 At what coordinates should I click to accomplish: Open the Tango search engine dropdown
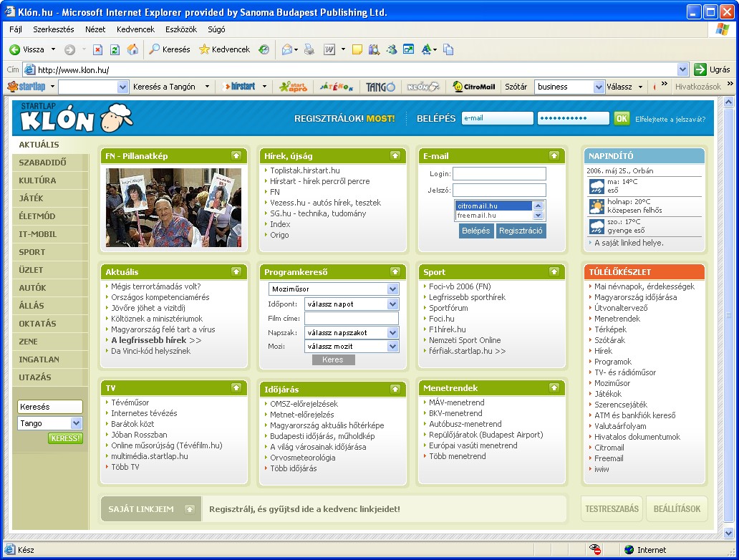click(77, 423)
